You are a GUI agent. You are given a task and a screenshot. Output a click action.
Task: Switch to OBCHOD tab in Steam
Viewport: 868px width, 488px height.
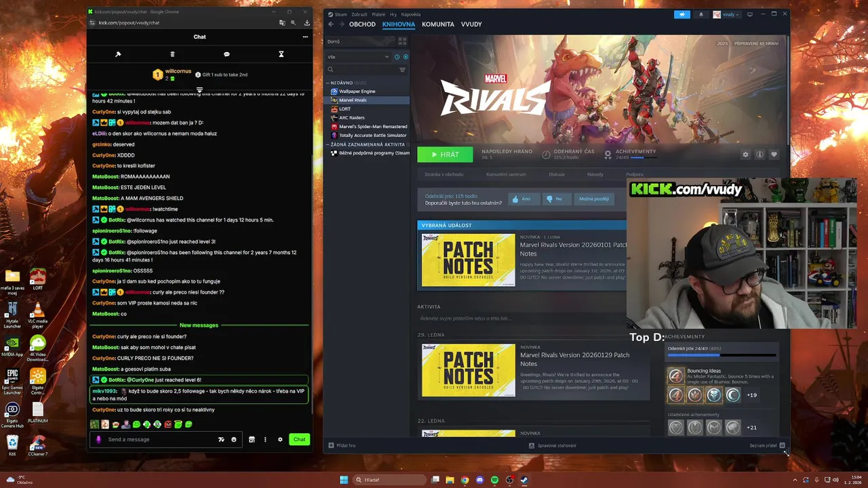[x=362, y=24]
